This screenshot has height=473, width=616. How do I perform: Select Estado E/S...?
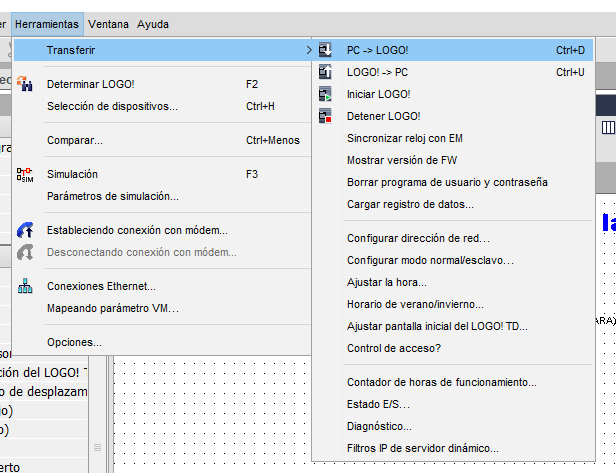[453, 404]
